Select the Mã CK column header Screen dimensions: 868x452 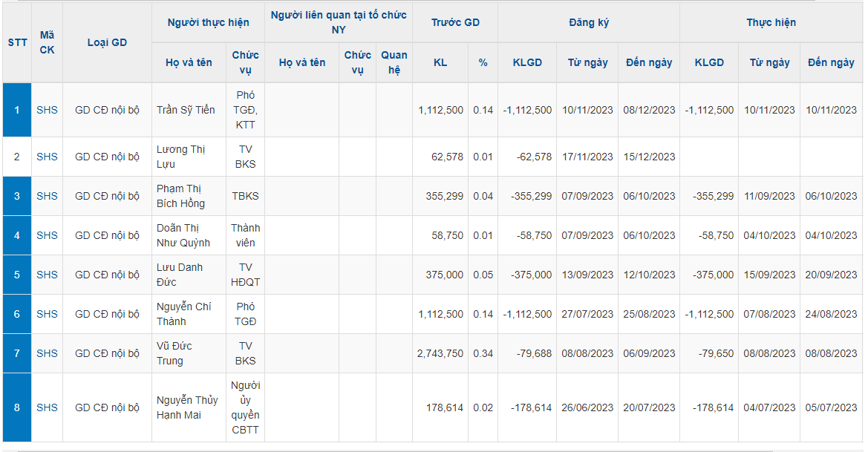[x=47, y=42]
